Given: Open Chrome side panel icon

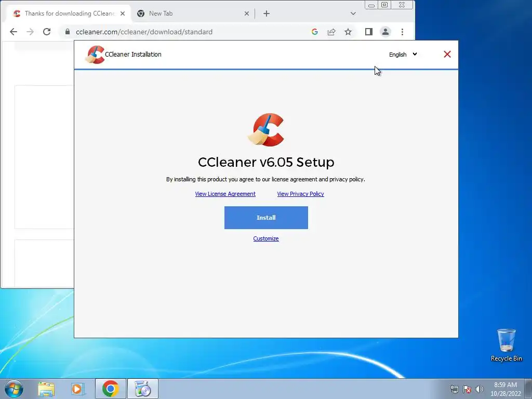Looking at the screenshot, I should (369, 32).
